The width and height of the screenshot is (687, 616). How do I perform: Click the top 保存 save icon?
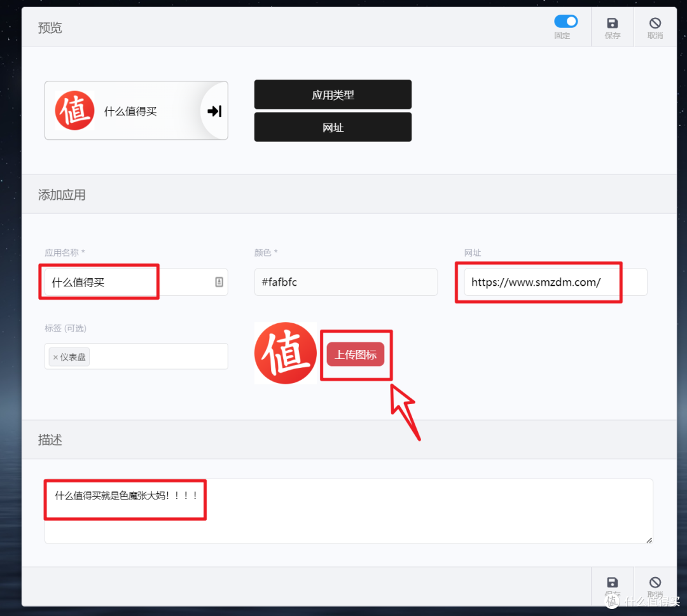click(612, 24)
